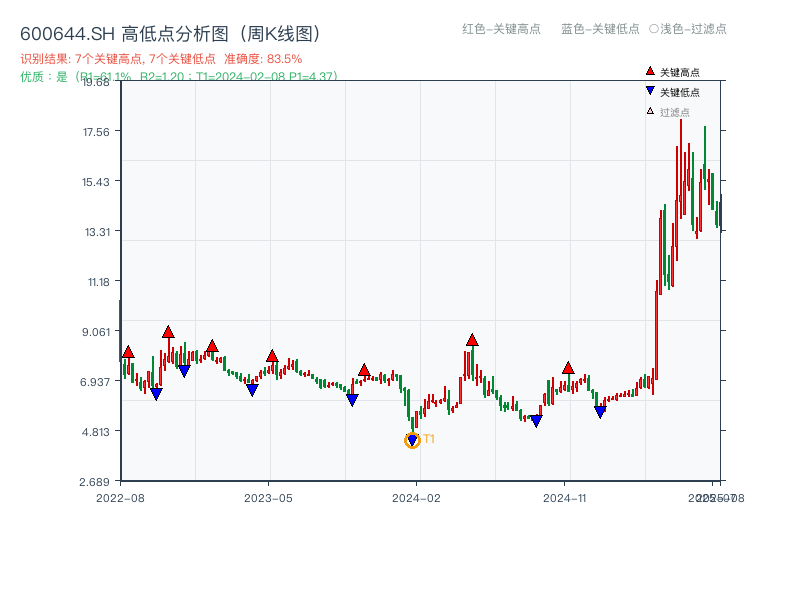Viewport: 800px width, 600px height.
Task: Select the blue low-point triangle at the 2024-02 bottom
Action: [x=410, y=438]
